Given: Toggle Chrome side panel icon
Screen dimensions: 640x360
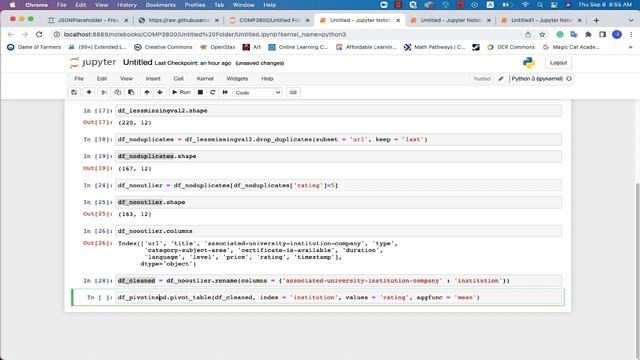Looking at the screenshot, I should (602, 34).
